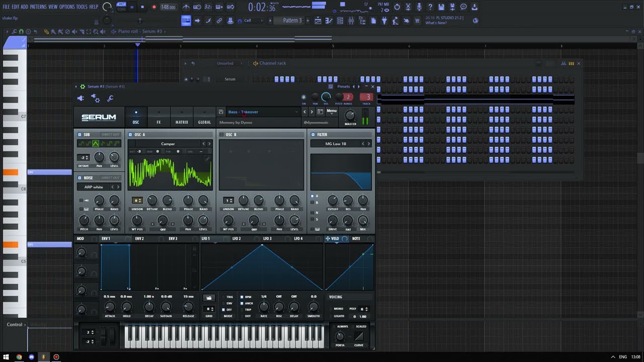Click previous preset arrow in Serum

click(304, 112)
